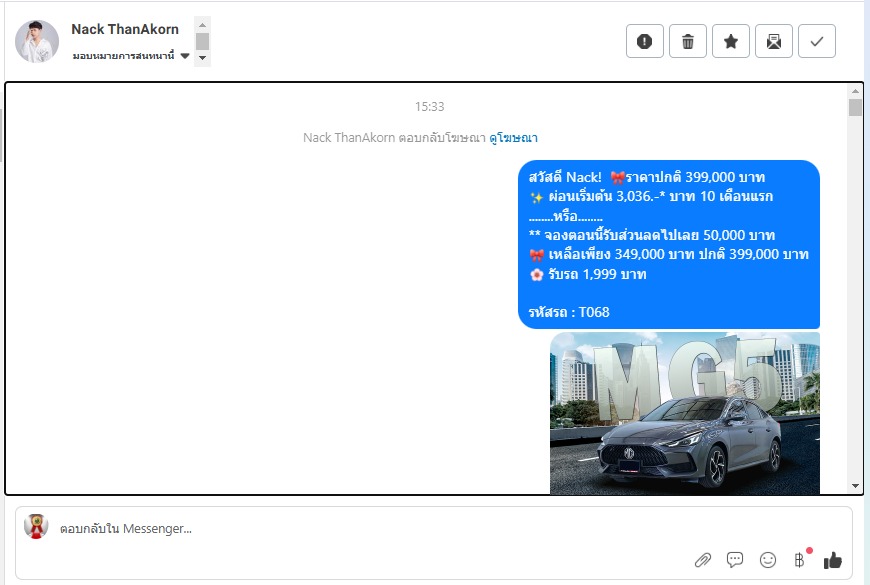This screenshot has height=585, width=870.
Task: Click the header small scrollbar down arrow
Action: pos(203,58)
